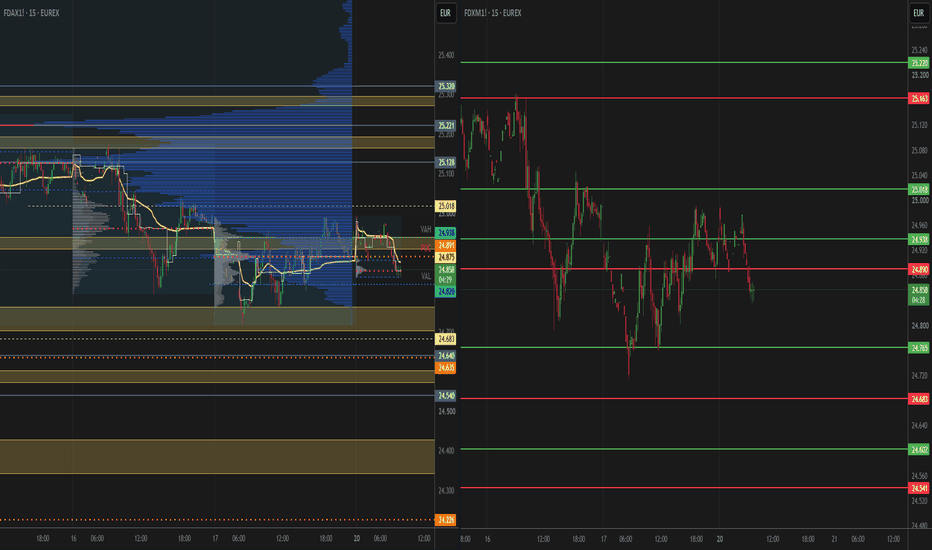The image size is (932, 550).
Task: Select the orange dotted line at 24.226
Action: [x=217, y=520]
